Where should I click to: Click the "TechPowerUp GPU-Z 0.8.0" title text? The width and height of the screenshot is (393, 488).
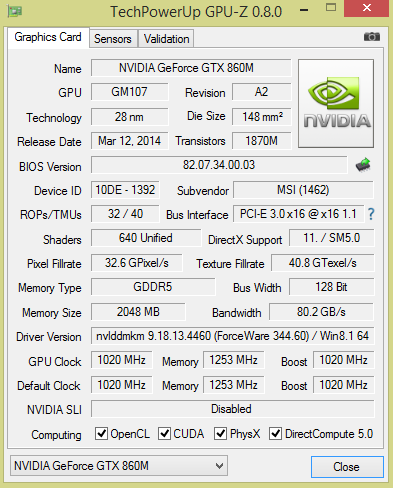(x=196, y=12)
